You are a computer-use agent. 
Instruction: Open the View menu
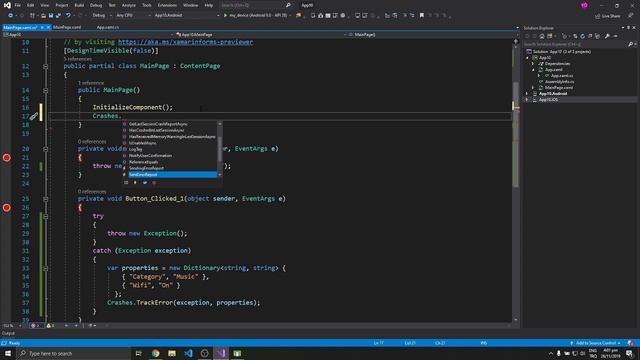click(44, 5)
